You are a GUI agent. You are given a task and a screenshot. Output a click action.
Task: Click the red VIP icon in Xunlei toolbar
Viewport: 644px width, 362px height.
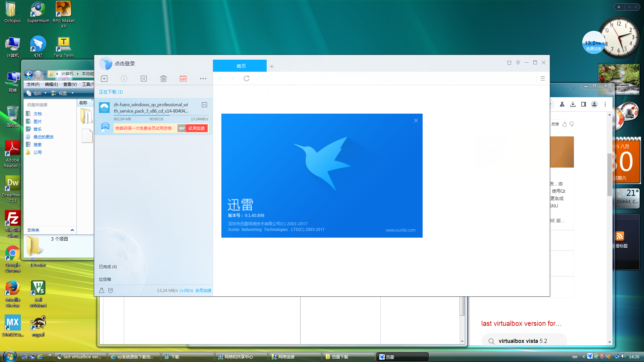pyautogui.click(x=183, y=79)
